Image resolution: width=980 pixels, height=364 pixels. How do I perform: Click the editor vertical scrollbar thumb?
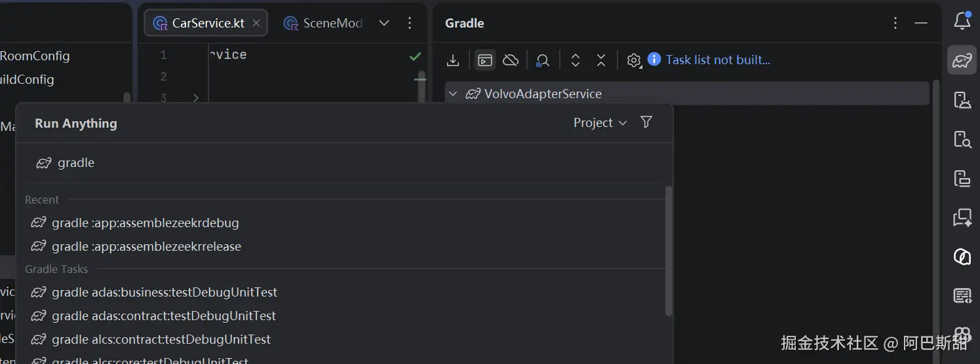pos(422,87)
